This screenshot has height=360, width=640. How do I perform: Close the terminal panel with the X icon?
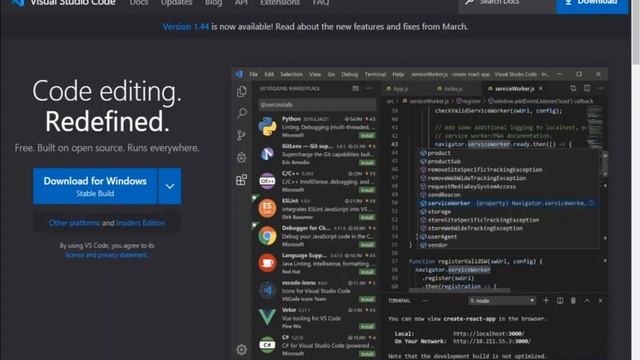pyautogui.click(x=600, y=300)
